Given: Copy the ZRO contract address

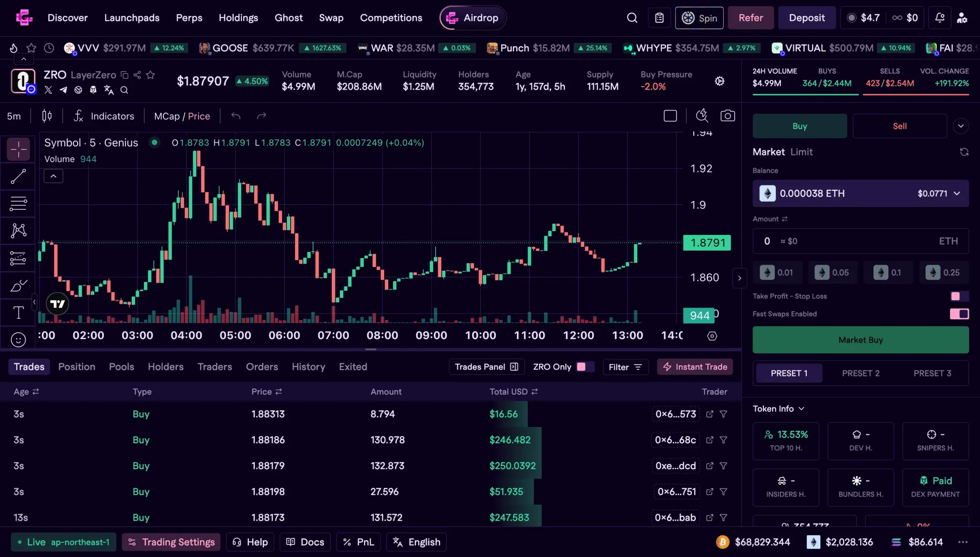Looking at the screenshot, I should 124,75.
